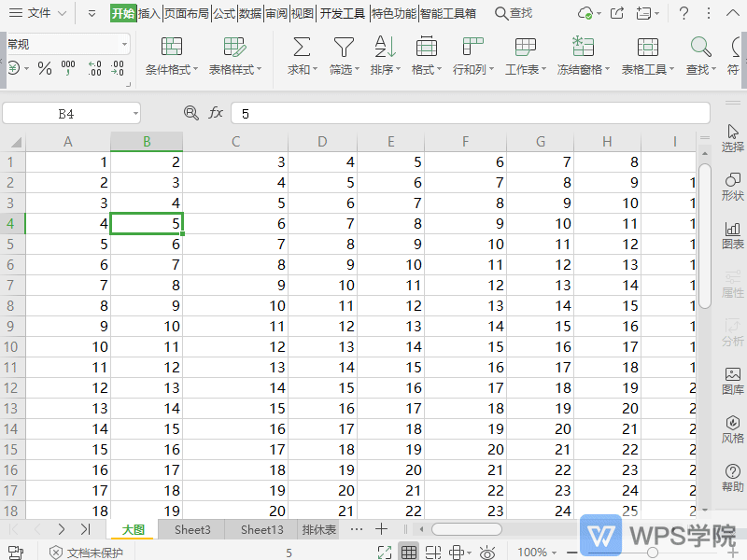Toggle eye protection mode in status bar
The width and height of the screenshot is (747, 560).
[487, 553]
